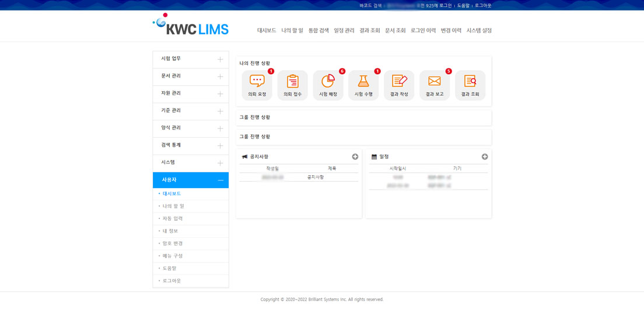Click 바코드 검색 link in header
Screen dimensions: 644x313
370,6
